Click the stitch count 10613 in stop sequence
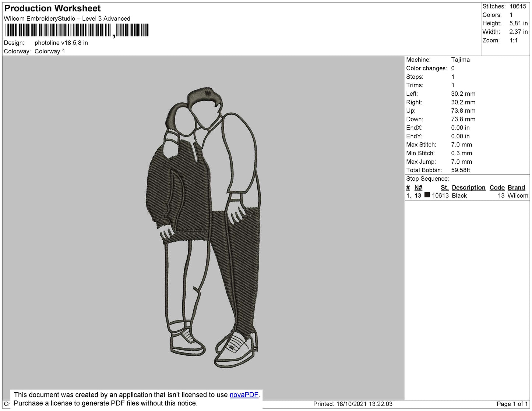The width and height of the screenshot is (532, 411). [440, 195]
